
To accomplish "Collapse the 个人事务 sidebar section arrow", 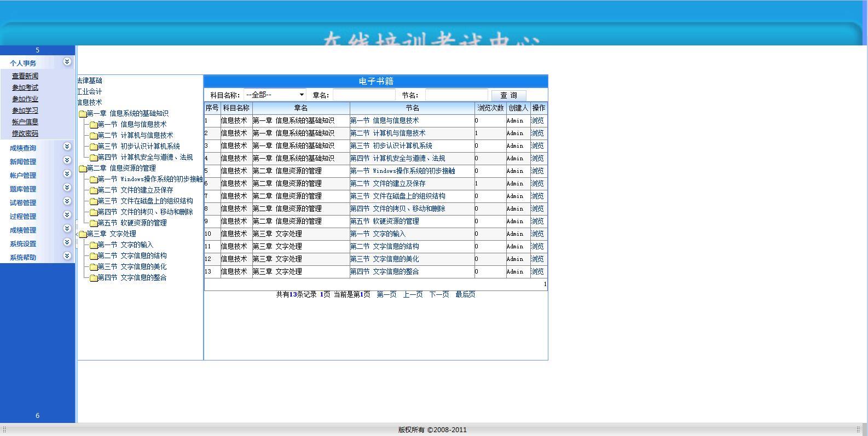I will pyautogui.click(x=67, y=62).
